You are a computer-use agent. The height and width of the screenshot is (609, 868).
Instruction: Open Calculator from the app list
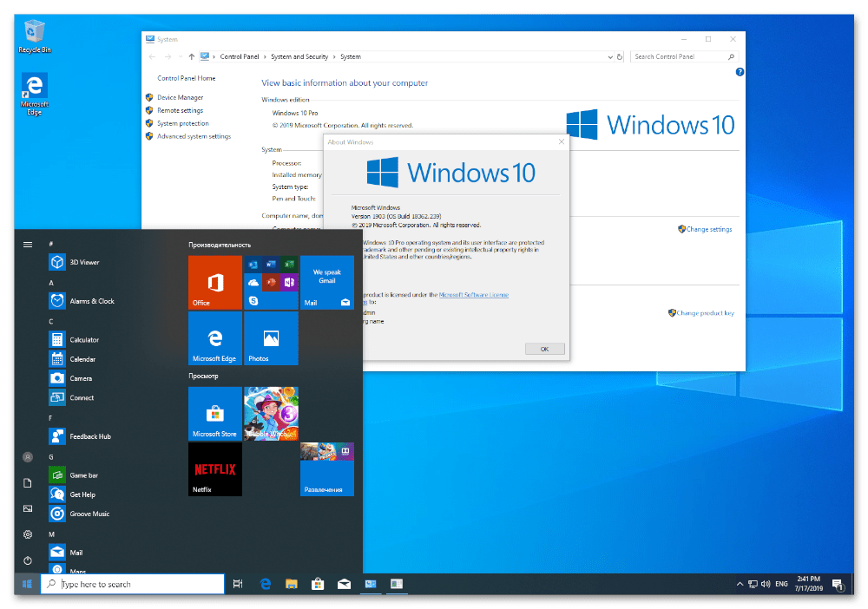point(84,340)
